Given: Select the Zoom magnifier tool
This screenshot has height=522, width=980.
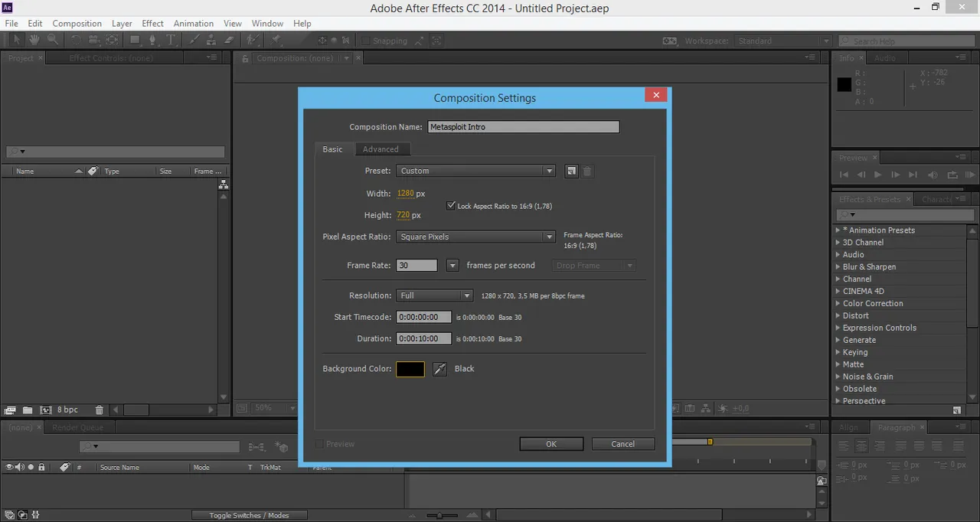Looking at the screenshot, I should tap(52, 40).
